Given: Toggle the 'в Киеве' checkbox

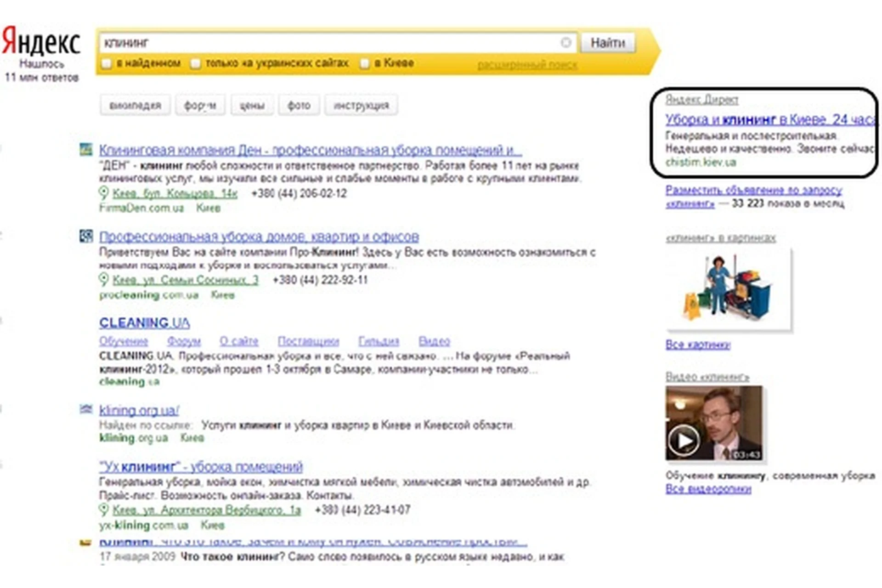Looking at the screenshot, I should (365, 63).
